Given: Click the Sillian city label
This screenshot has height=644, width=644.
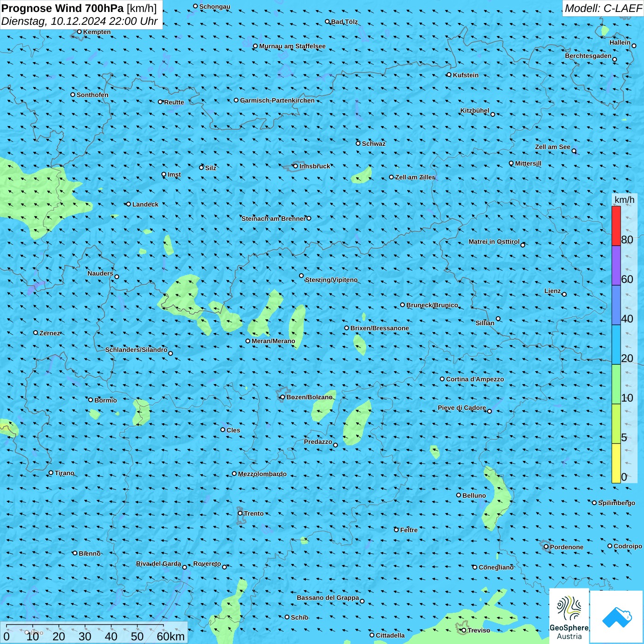Looking at the screenshot, I should [485, 323].
